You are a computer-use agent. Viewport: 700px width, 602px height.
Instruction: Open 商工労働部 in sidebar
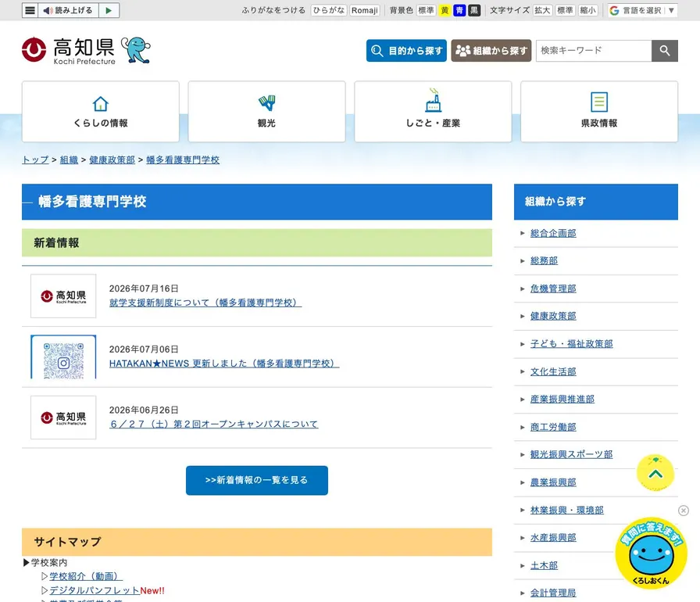coord(553,427)
